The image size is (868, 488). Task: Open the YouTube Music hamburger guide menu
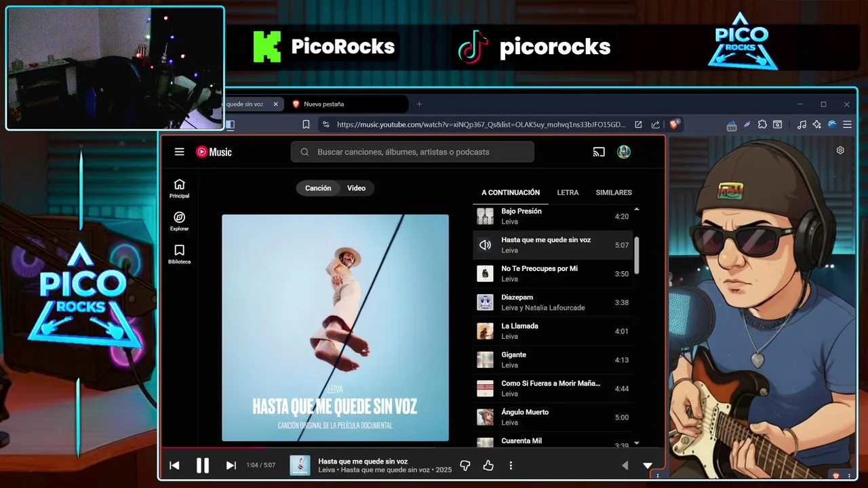(179, 152)
